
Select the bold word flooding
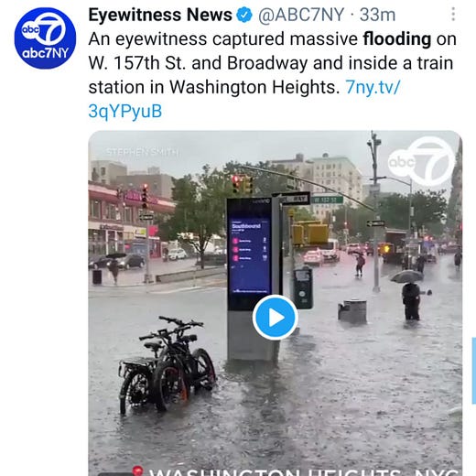397,39
